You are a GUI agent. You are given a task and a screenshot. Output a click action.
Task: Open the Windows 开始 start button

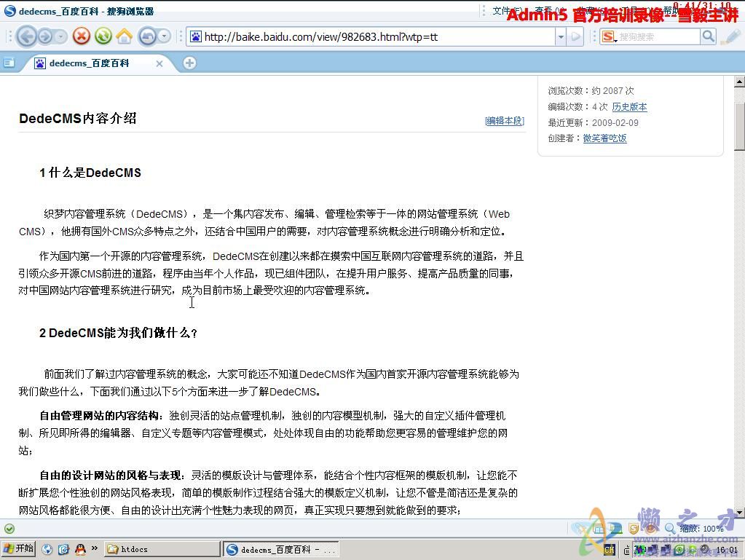(18, 548)
